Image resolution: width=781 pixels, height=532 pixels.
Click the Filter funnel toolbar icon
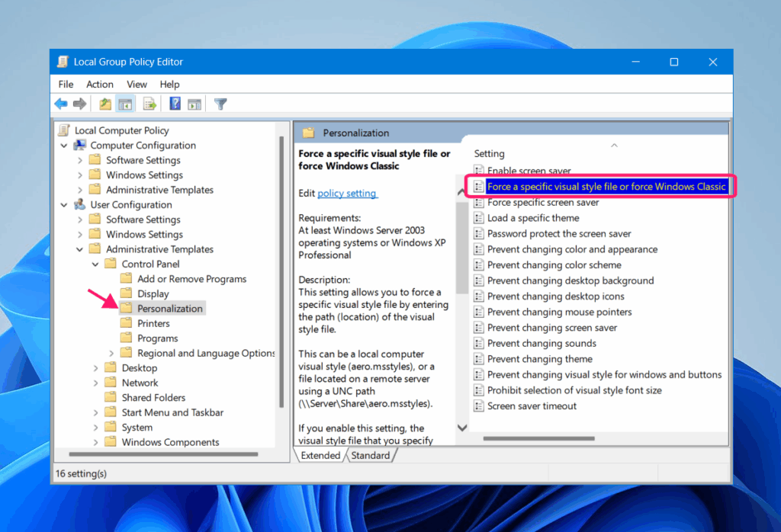tap(220, 104)
